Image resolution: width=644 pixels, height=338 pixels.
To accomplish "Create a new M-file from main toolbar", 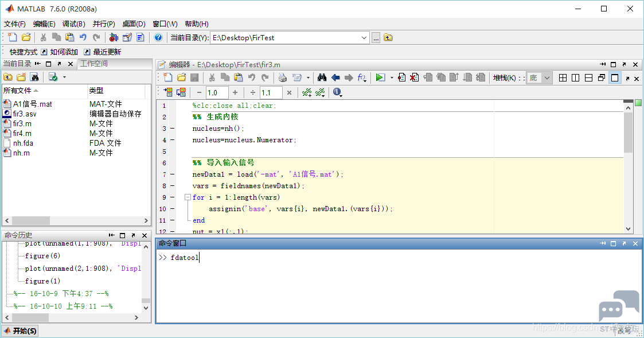I will coord(13,37).
